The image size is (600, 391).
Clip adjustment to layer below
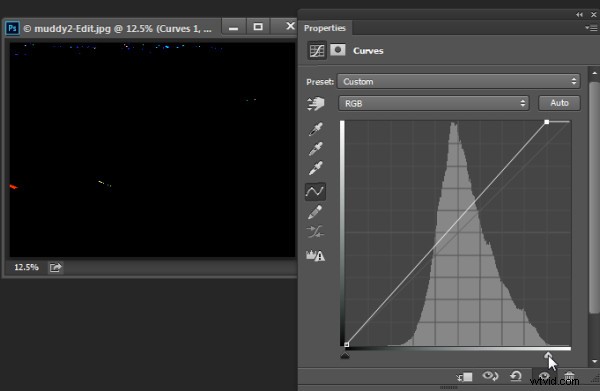465,377
